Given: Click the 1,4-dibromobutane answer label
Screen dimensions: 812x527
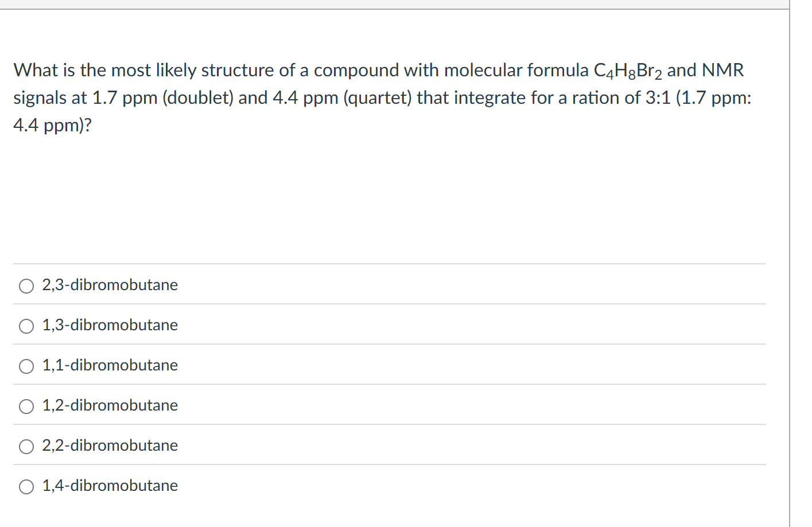Looking at the screenshot, I should click(109, 486).
